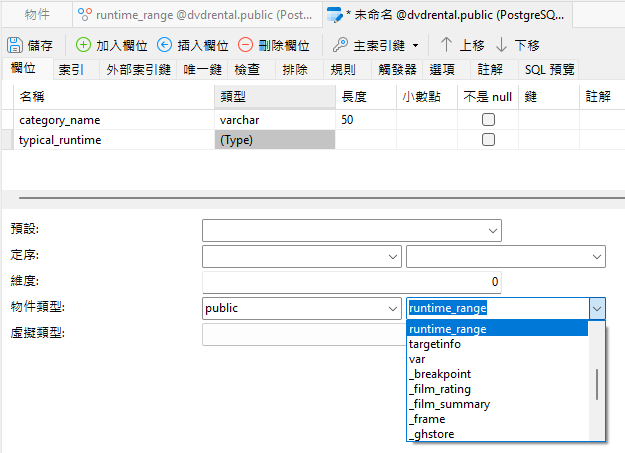Expand the first 定序 (Collation) dropdown

pyautogui.click(x=393, y=256)
